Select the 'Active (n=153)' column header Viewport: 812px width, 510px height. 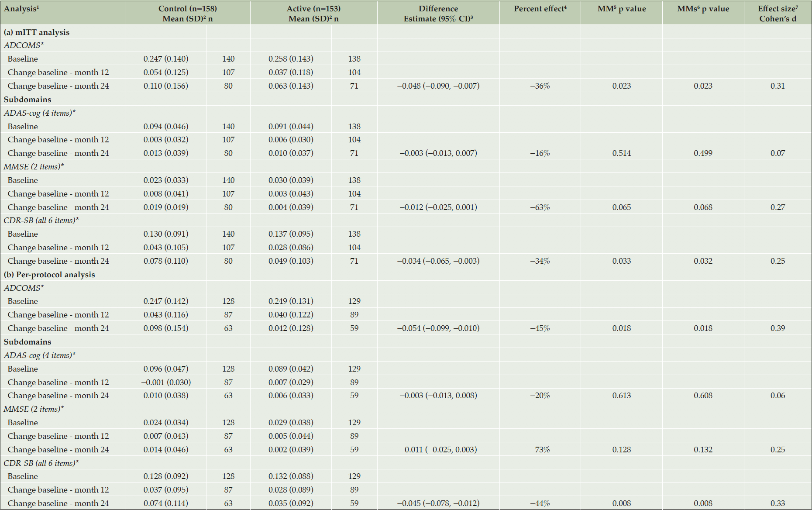pyautogui.click(x=313, y=14)
